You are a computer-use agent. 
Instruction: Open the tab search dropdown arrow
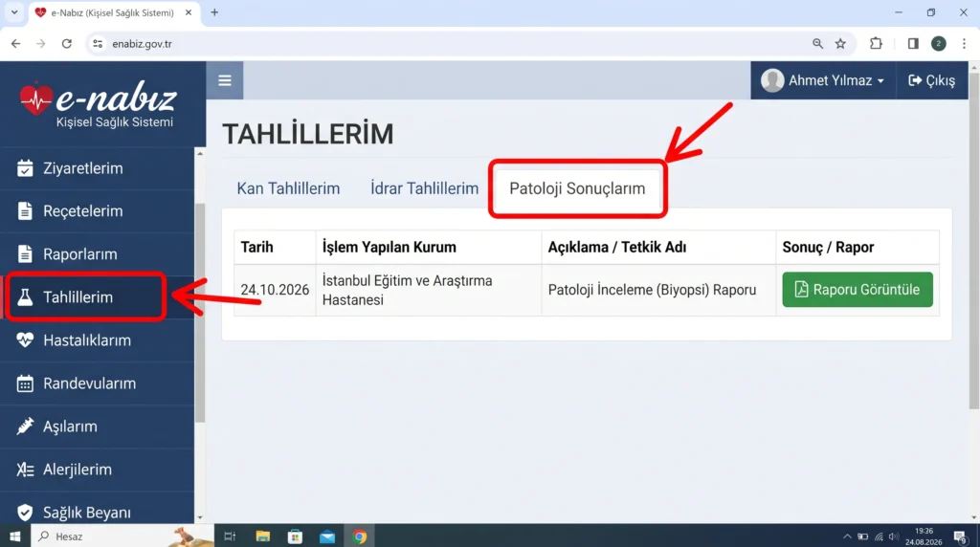tap(13, 12)
